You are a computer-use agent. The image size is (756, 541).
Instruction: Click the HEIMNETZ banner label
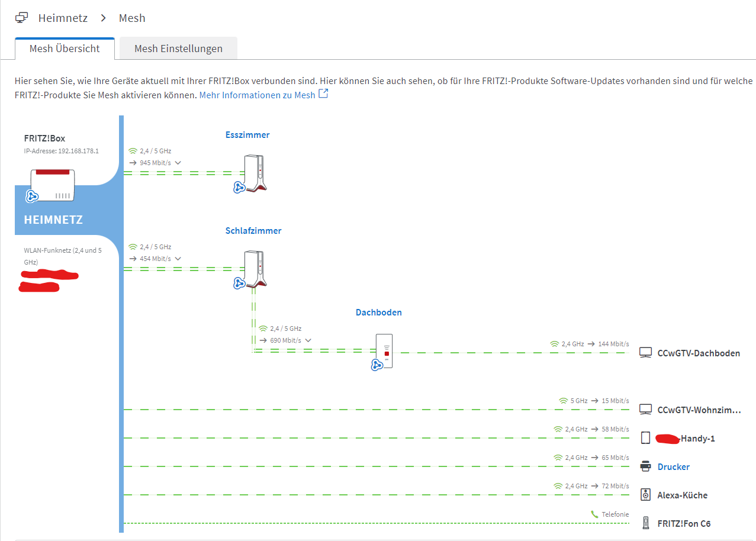[x=53, y=220]
